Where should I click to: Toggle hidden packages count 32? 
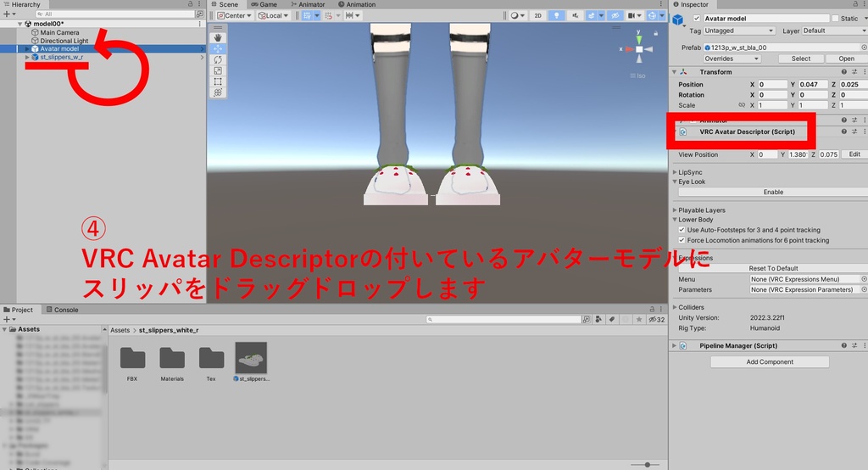(657, 319)
